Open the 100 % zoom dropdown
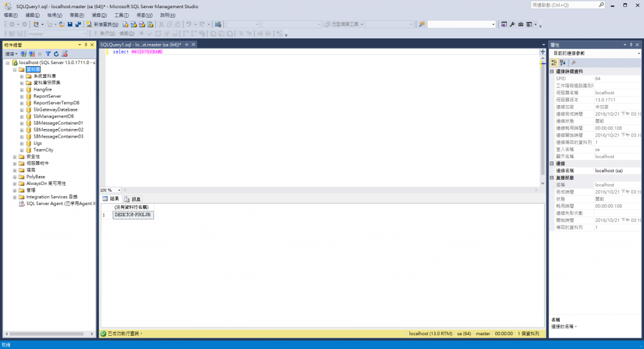The image size is (644, 349). click(119, 190)
